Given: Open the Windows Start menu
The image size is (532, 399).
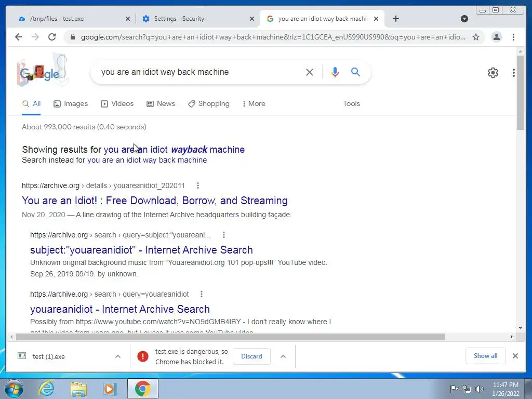Looking at the screenshot, I should [x=14, y=389].
